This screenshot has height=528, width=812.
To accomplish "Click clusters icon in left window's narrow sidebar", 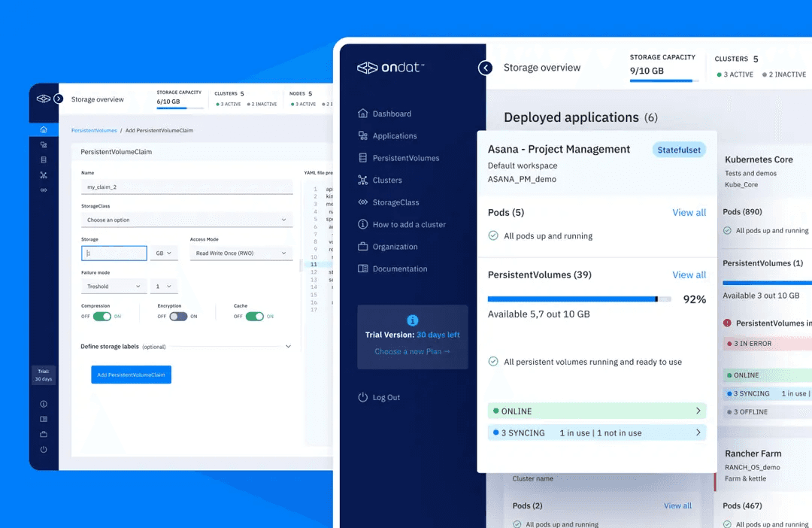I will pos(44,175).
